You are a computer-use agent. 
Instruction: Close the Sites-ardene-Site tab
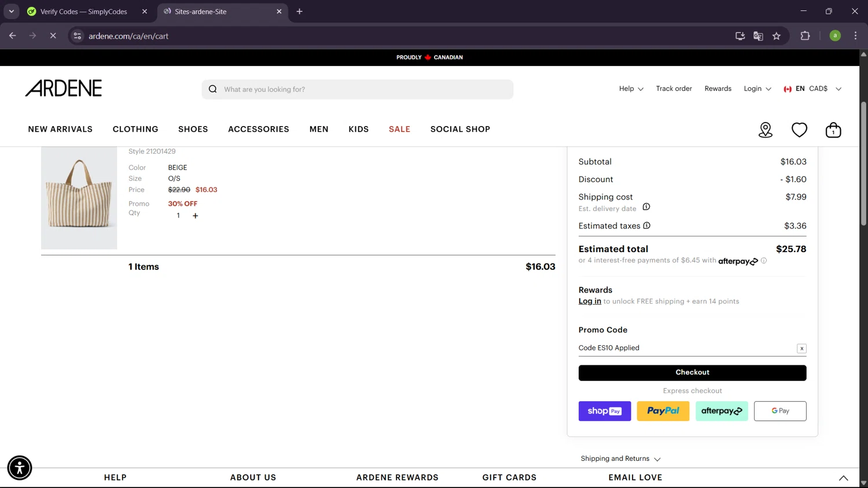coord(279,12)
